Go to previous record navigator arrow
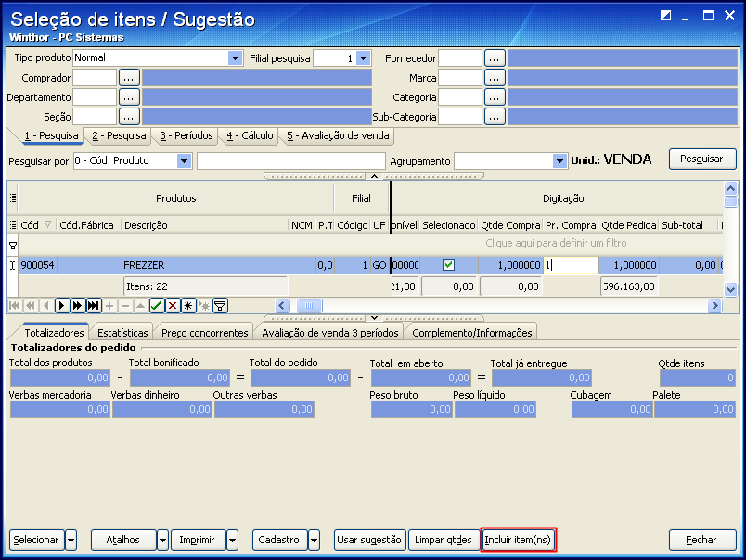Image resolution: width=746 pixels, height=560 pixels. pos(46,306)
